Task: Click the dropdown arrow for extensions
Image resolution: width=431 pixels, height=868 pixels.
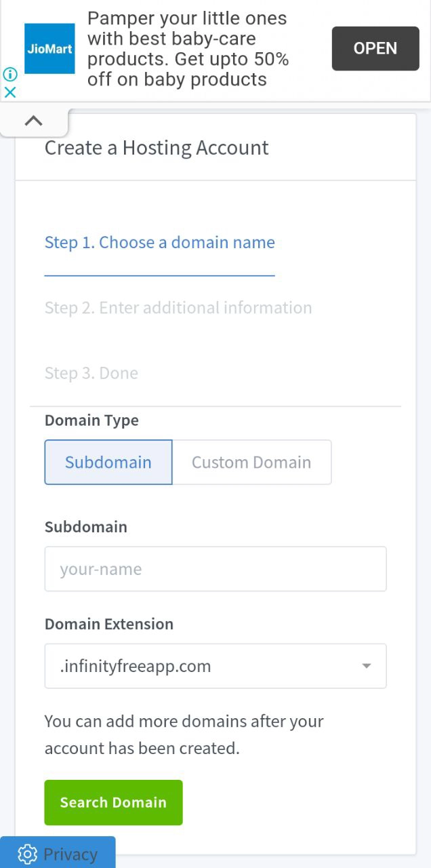Action: click(367, 666)
